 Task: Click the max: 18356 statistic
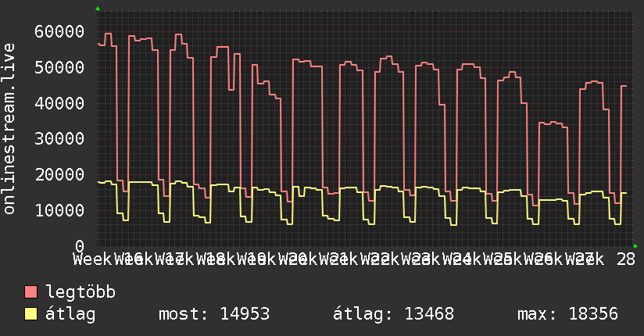point(567,314)
